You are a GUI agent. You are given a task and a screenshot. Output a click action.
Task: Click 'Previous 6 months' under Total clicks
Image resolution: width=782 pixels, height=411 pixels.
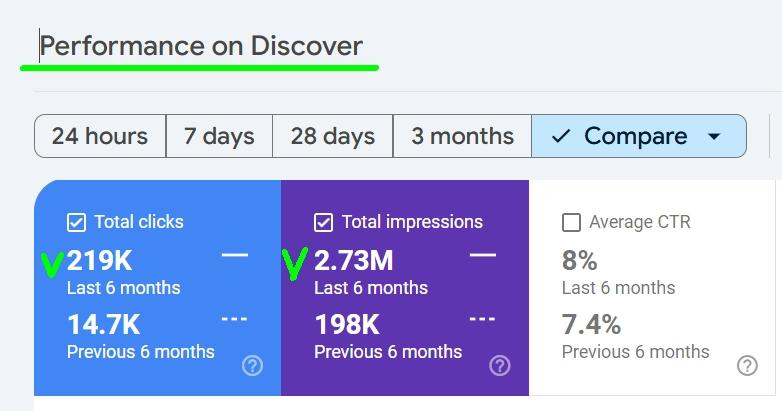(x=141, y=352)
